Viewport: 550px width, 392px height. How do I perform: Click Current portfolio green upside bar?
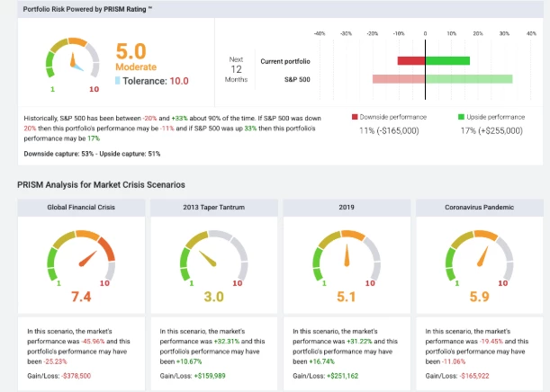pos(447,61)
